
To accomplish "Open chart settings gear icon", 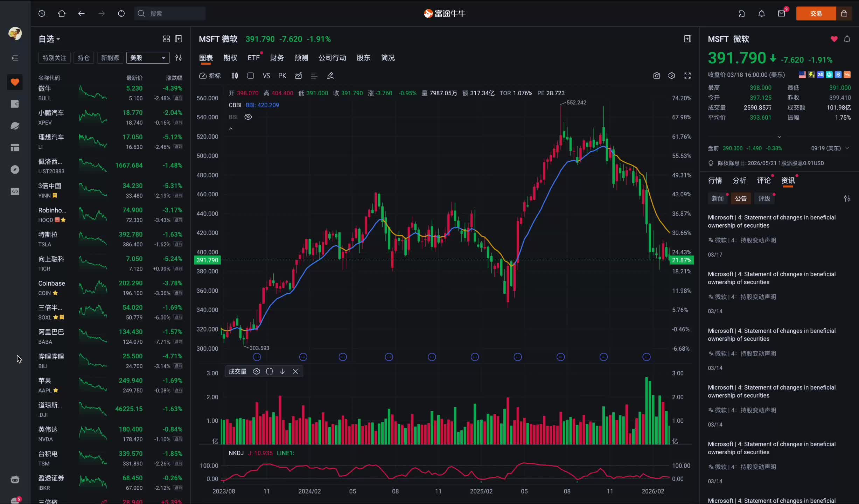I will 671,76.
